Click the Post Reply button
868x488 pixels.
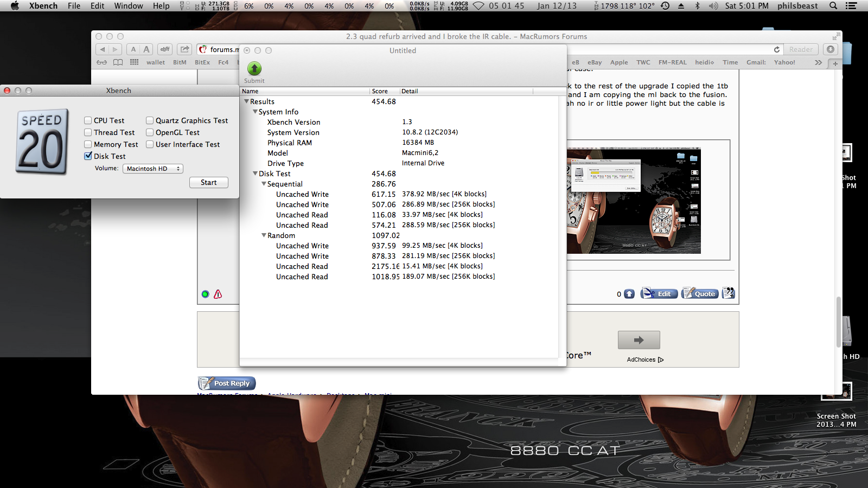[x=227, y=383]
